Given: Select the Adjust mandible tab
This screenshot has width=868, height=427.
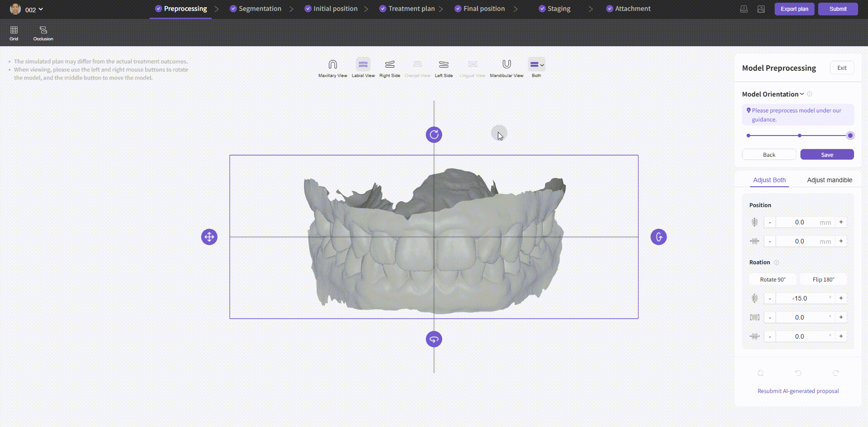Looking at the screenshot, I should (829, 180).
